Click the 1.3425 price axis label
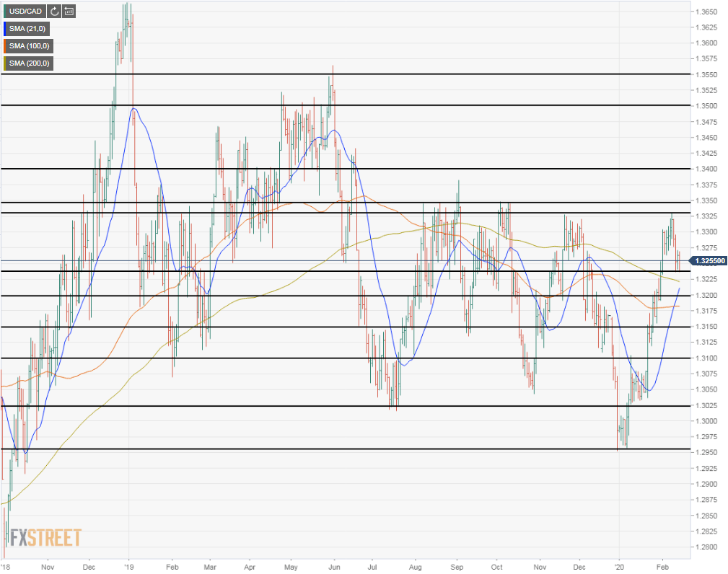The image size is (728, 574). click(706, 153)
